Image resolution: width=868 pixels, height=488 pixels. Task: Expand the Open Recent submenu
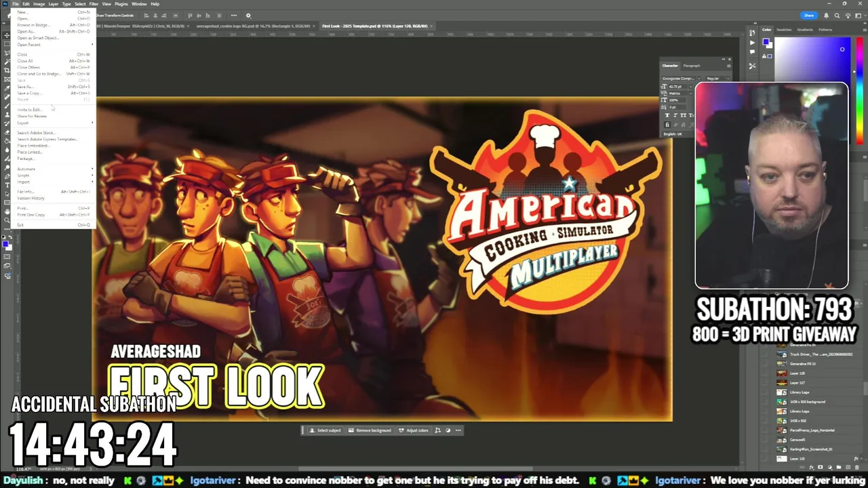54,45
